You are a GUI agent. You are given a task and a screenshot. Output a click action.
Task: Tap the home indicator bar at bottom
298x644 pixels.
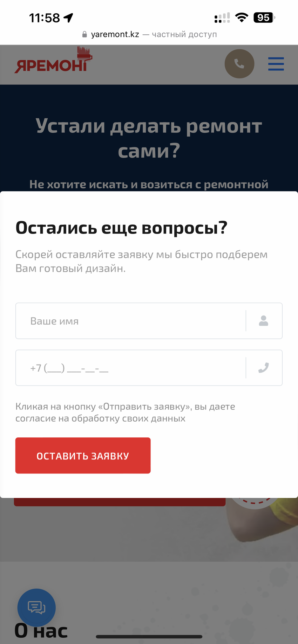pyautogui.click(x=149, y=637)
